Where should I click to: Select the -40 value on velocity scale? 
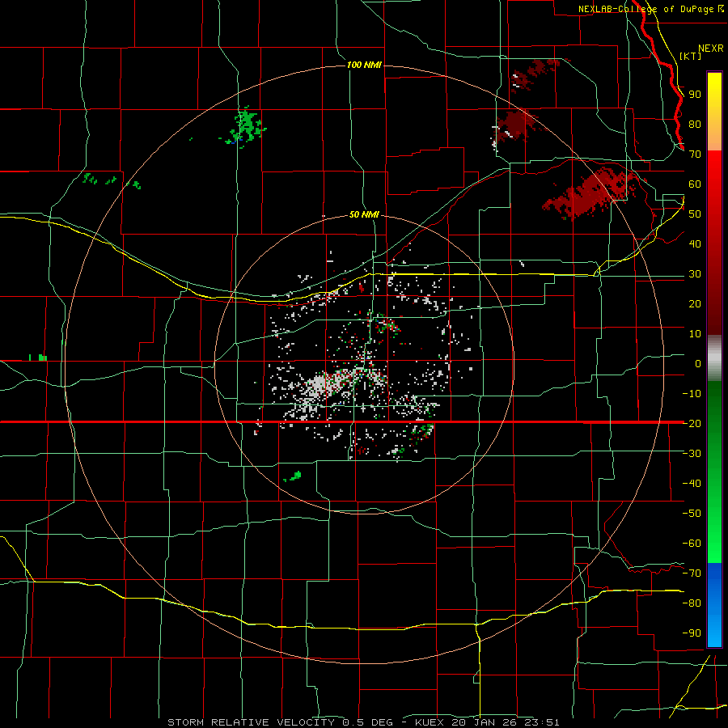click(x=692, y=484)
